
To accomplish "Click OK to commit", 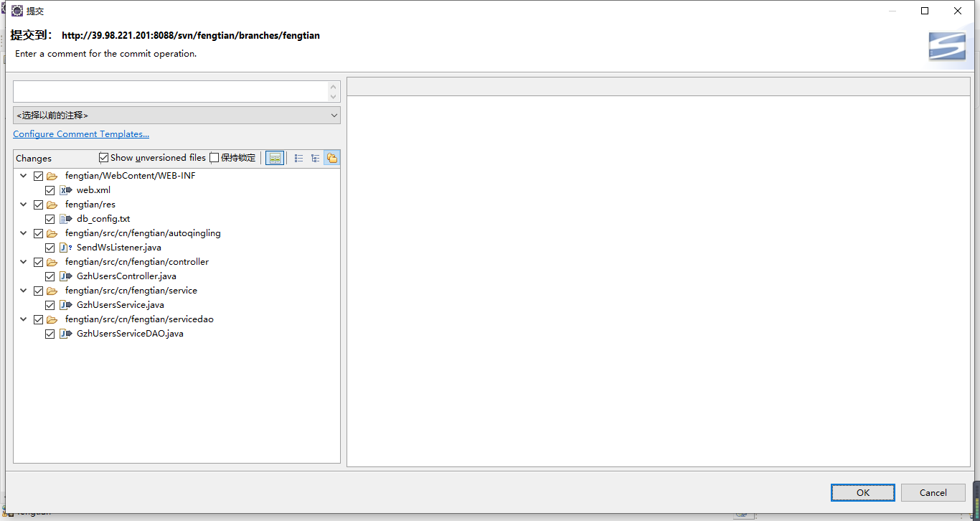I will pos(862,492).
